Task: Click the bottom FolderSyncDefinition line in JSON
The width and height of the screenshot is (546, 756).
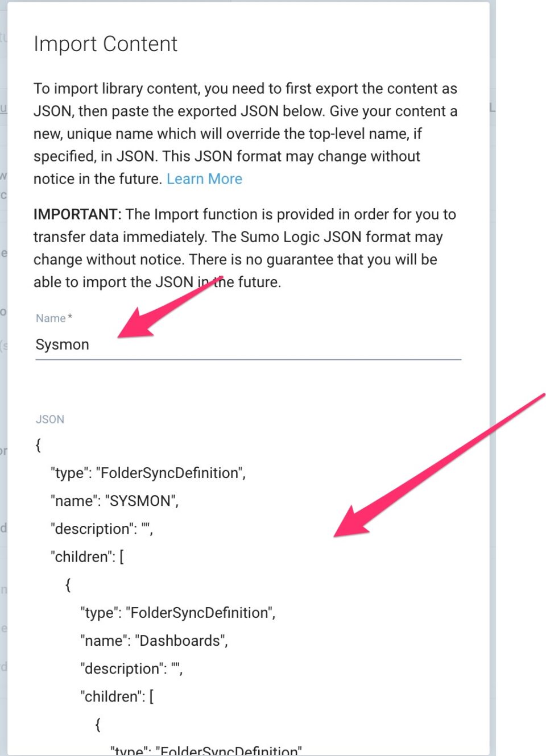Action: [204, 749]
